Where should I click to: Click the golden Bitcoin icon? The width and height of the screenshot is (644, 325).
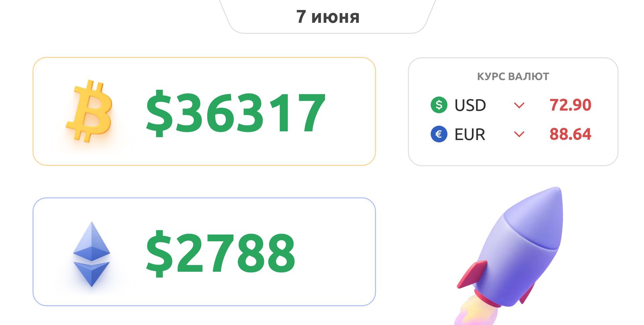(90, 111)
